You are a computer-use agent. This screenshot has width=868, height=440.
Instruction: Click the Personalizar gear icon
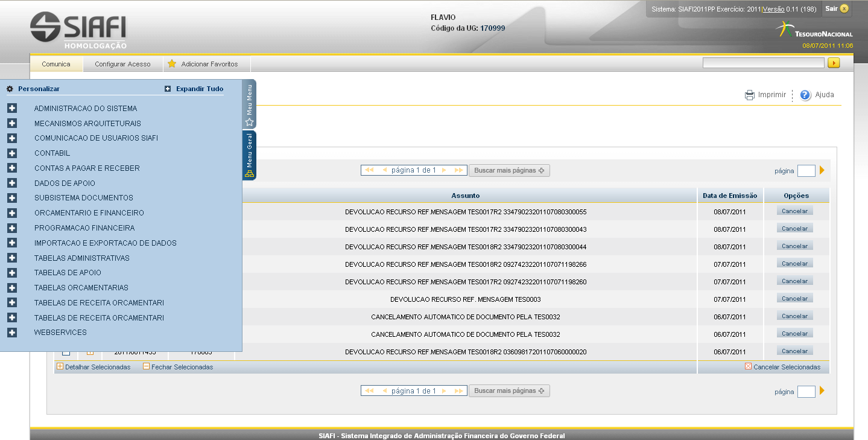coord(10,89)
